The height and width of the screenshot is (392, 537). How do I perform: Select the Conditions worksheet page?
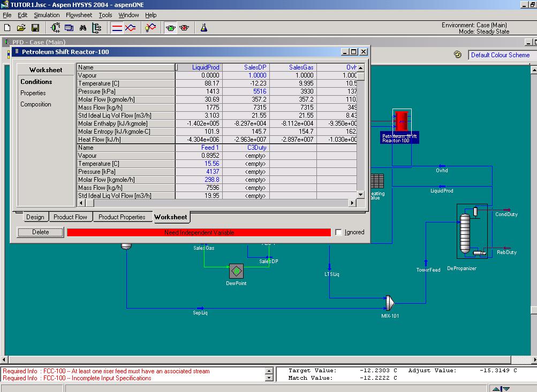coord(36,81)
